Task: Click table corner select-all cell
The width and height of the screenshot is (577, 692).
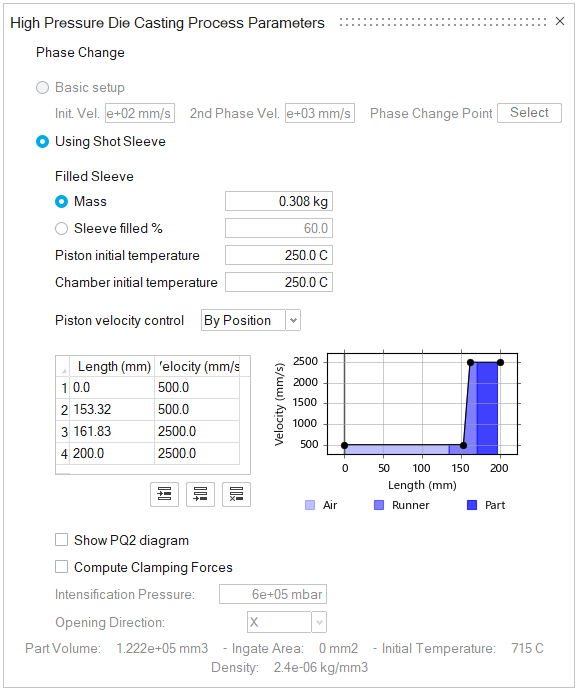Action: point(63,367)
